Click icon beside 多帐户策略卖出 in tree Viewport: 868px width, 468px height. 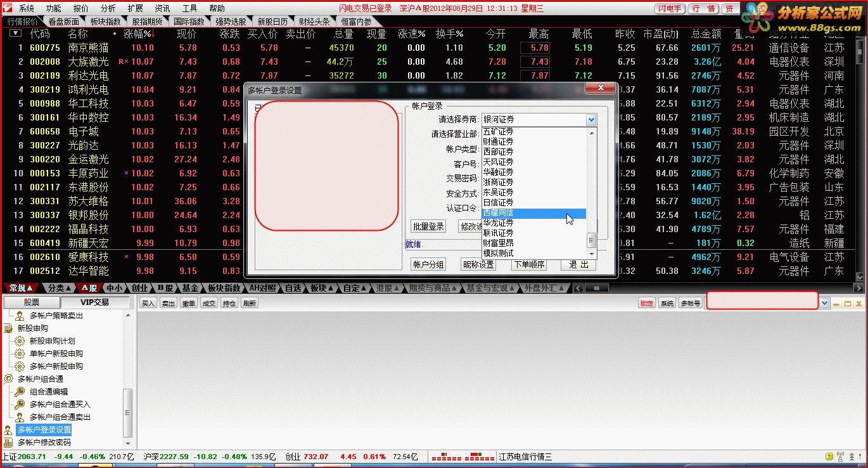click(20, 315)
